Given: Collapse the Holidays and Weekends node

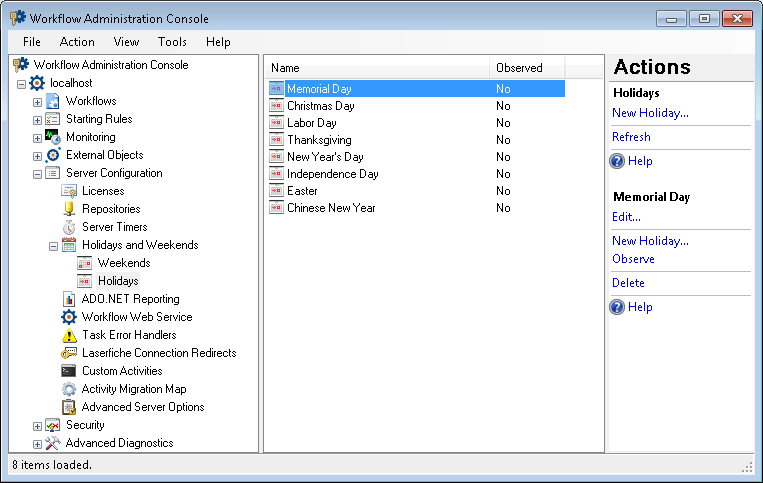Looking at the screenshot, I should click(54, 246).
